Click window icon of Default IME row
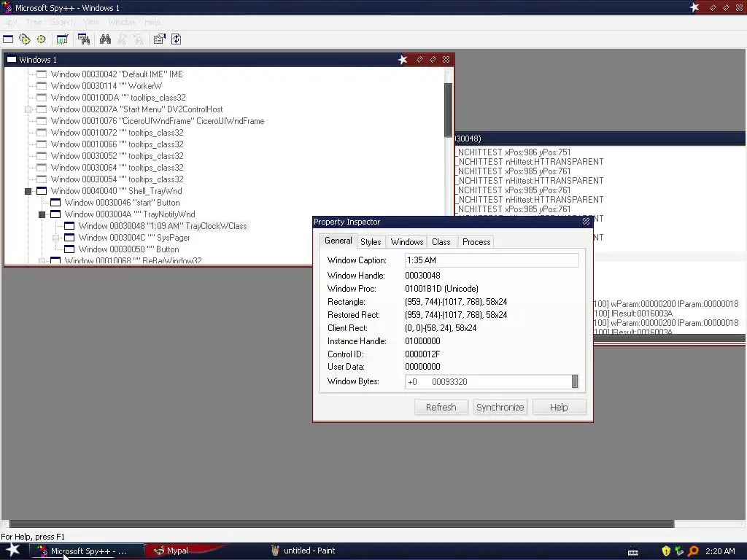This screenshot has width=747, height=560. (42, 74)
